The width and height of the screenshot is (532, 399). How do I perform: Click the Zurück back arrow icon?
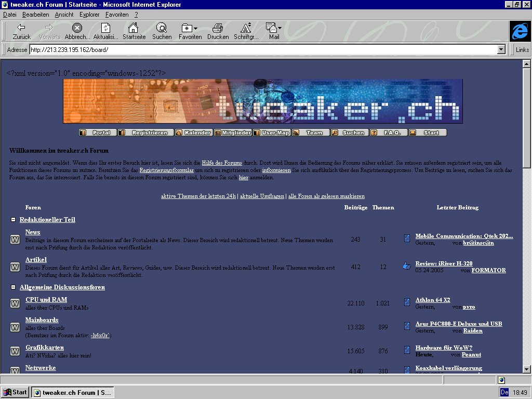21,28
